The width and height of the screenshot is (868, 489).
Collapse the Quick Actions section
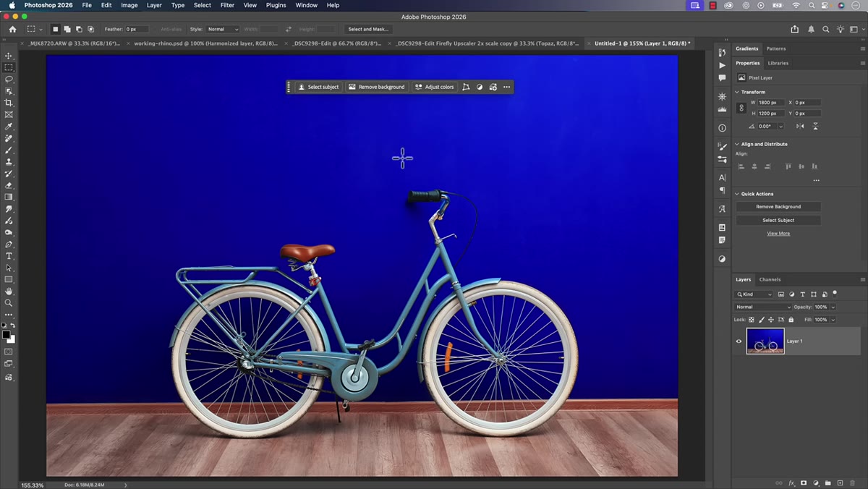pos(737,194)
